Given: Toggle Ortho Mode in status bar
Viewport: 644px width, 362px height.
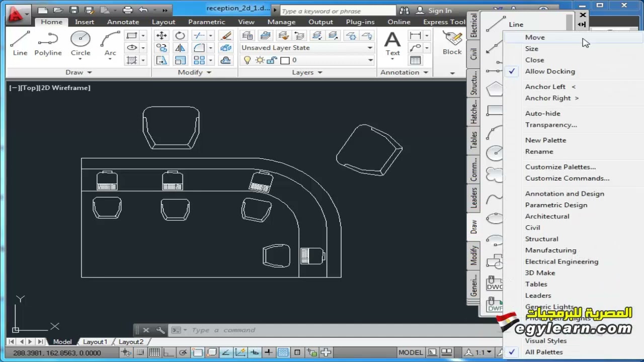Looking at the screenshot, I should click(169, 352).
